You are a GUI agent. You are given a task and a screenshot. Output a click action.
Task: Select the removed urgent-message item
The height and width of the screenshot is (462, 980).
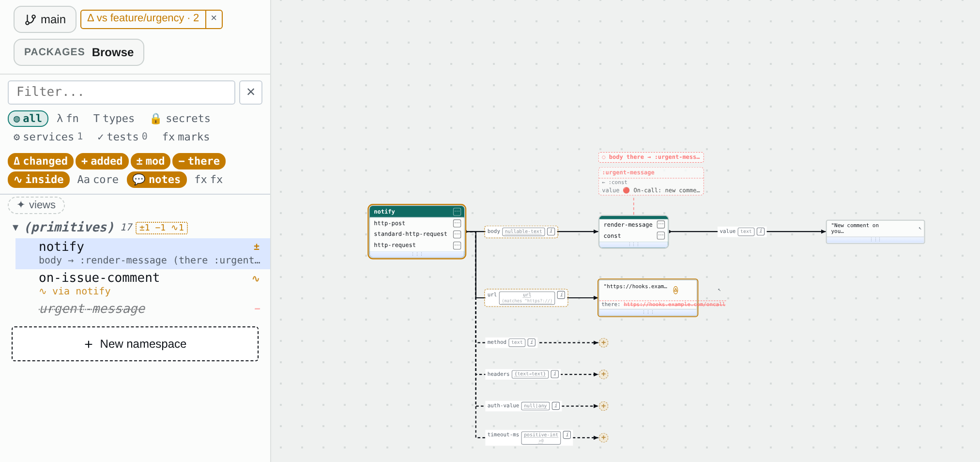143,309
